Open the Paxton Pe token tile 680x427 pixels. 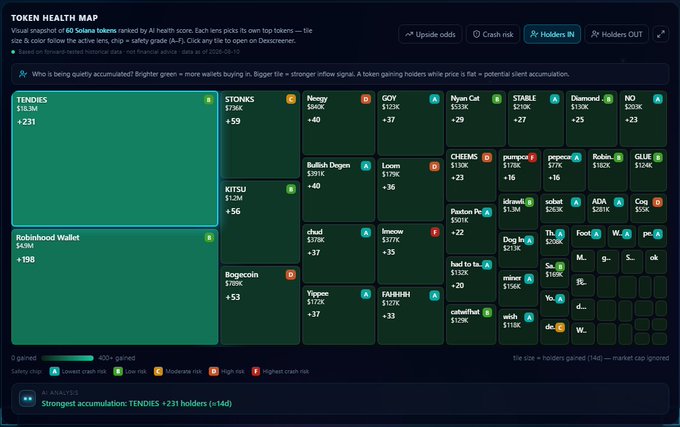471,229
